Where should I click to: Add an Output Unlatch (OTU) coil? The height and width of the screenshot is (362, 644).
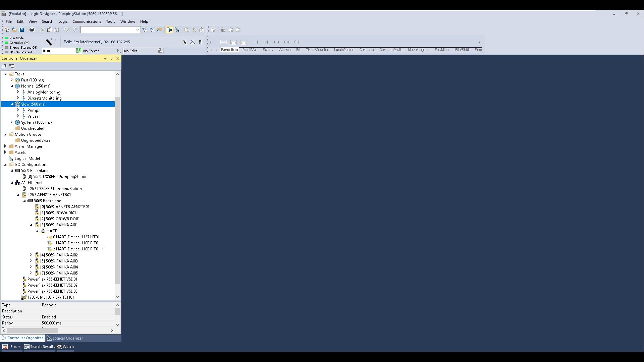pyautogui.click(x=286, y=42)
